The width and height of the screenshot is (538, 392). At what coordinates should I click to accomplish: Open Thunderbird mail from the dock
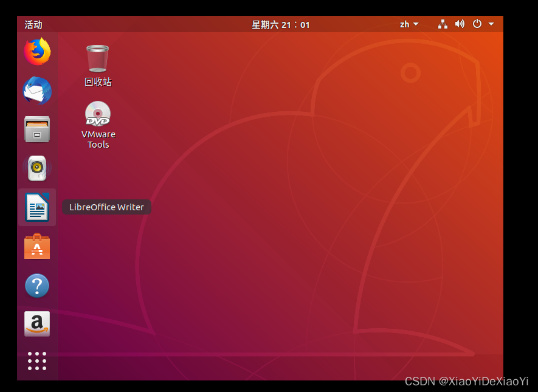point(37,91)
